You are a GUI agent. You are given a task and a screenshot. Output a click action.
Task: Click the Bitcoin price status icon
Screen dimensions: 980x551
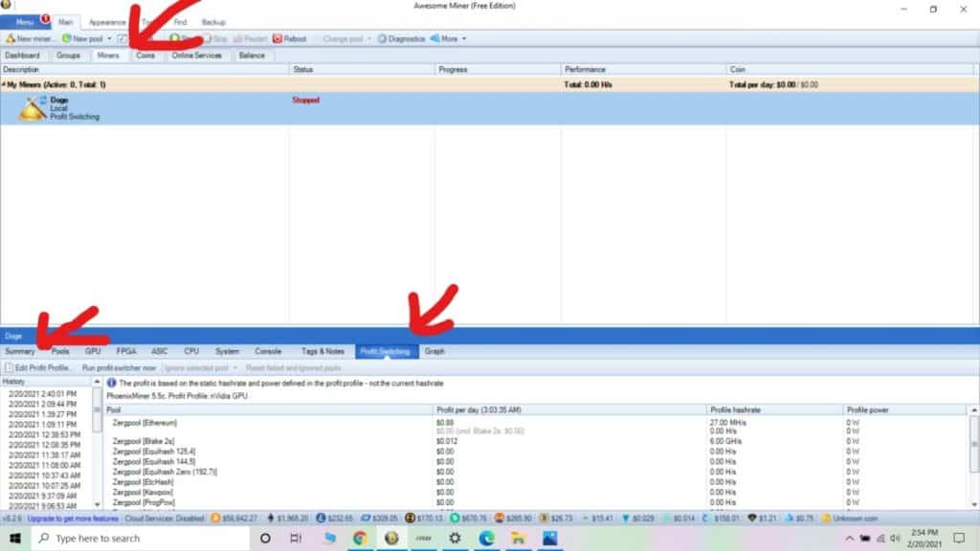coord(215,518)
